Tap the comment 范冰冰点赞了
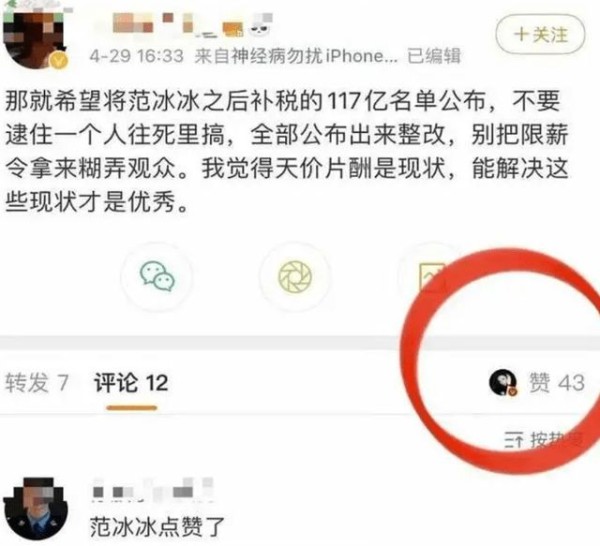Image resolution: width=600 pixels, height=546 pixels. 157,527
